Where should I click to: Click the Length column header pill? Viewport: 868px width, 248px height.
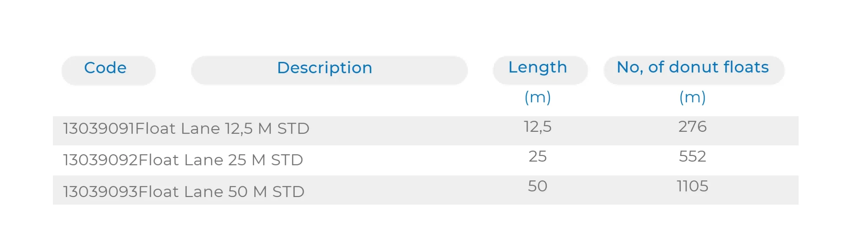click(537, 67)
